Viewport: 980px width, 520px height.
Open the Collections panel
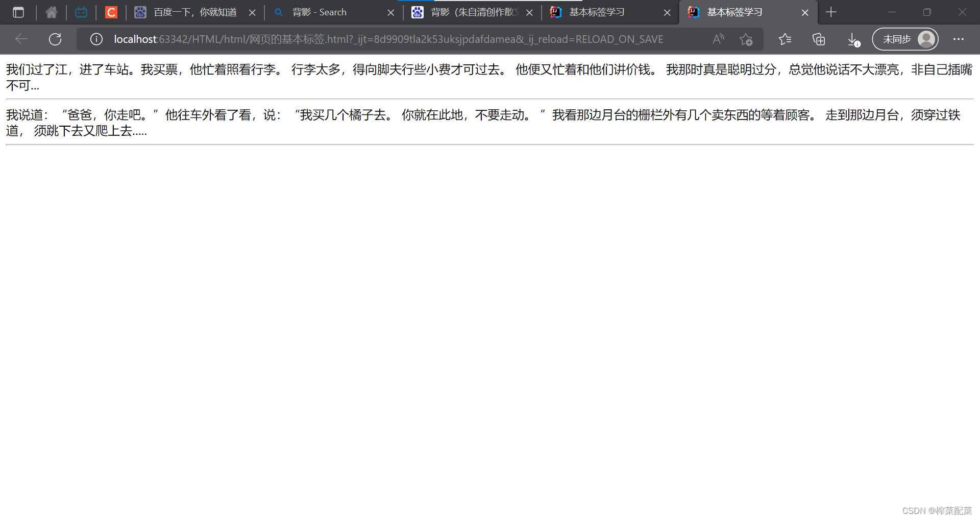[x=819, y=39]
